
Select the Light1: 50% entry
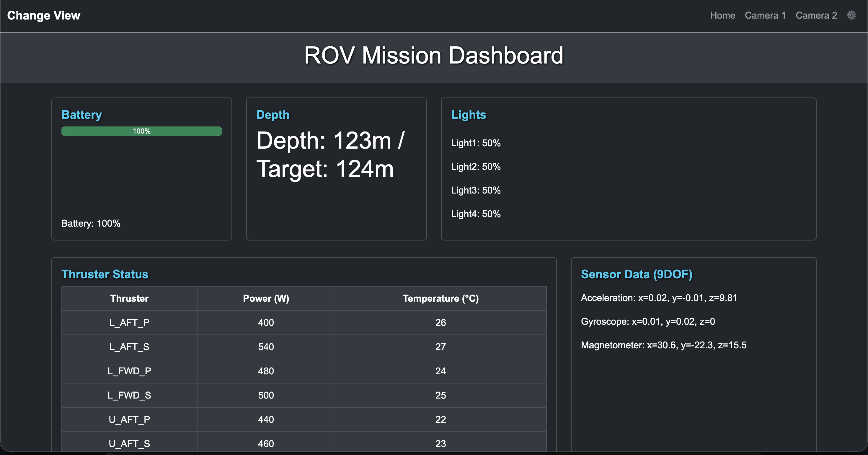point(475,143)
